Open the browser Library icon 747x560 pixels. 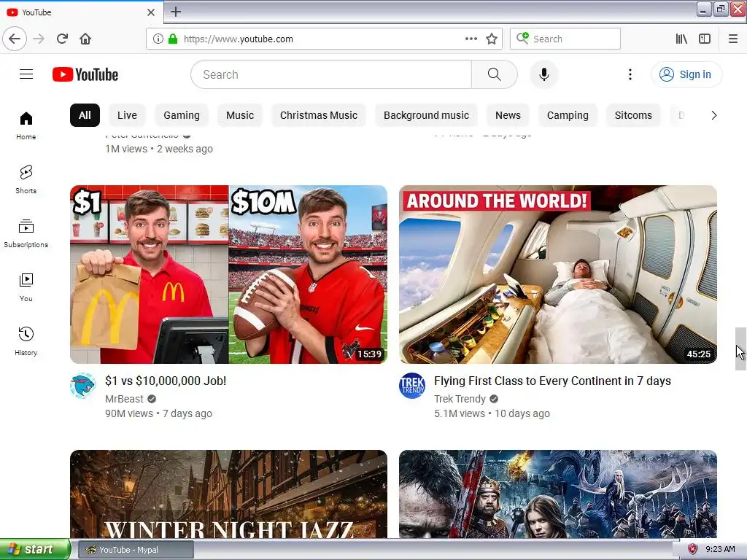[681, 39]
